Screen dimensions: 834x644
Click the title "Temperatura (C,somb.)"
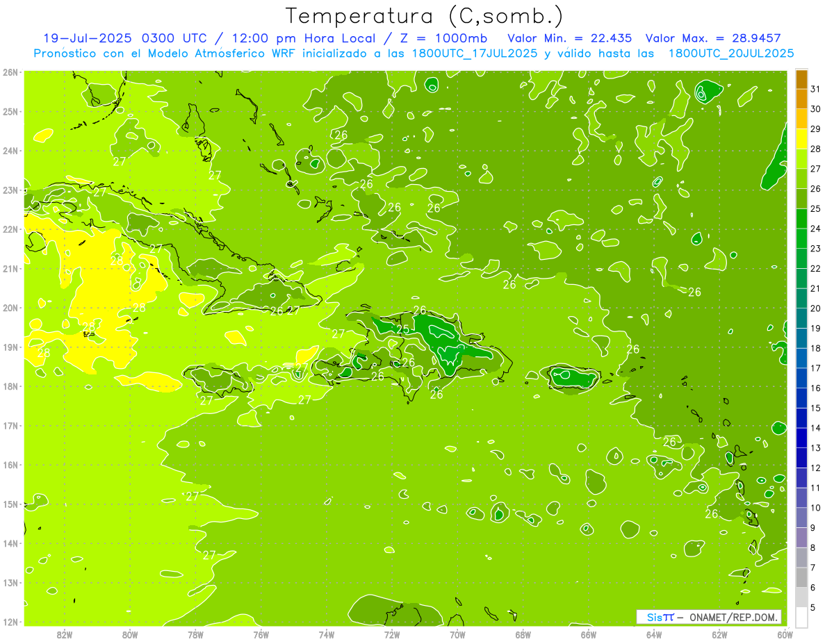pyautogui.click(x=425, y=16)
